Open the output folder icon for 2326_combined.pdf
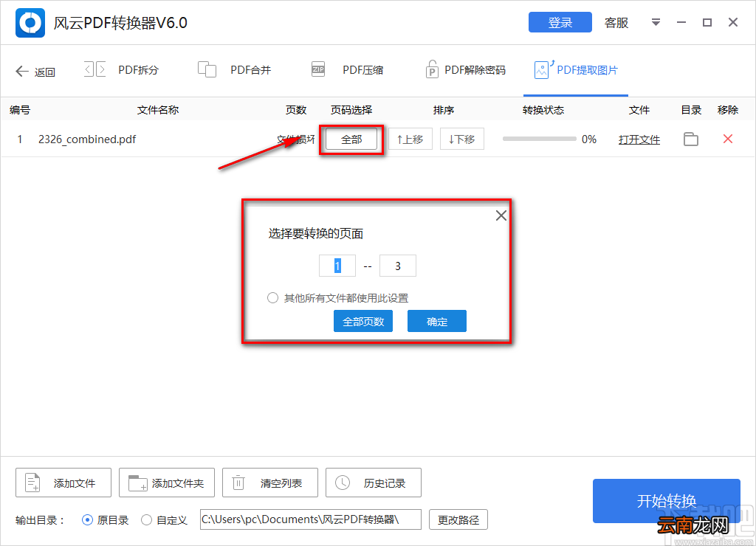Screen dimensions: 756x546 pyautogui.click(x=691, y=139)
